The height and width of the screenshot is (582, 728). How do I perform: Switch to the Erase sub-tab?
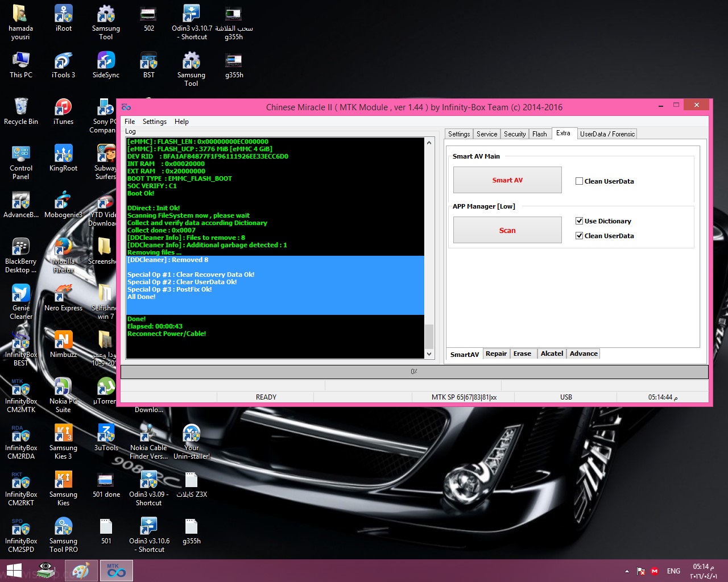(x=522, y=354)
